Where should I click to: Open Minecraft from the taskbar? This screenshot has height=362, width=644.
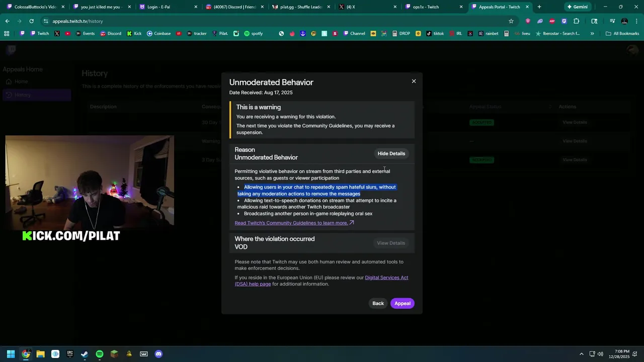coord(114,354)
